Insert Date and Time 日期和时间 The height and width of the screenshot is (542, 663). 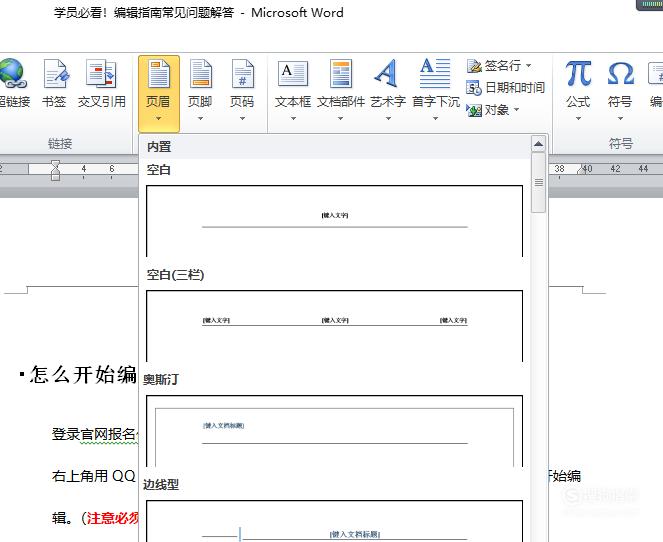pos(506,88)
